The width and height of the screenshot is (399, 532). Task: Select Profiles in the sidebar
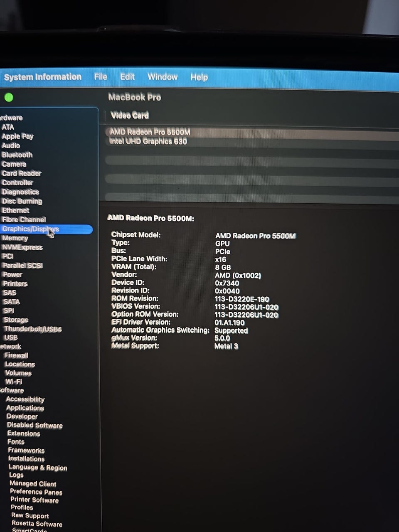[x=22, y=507]
